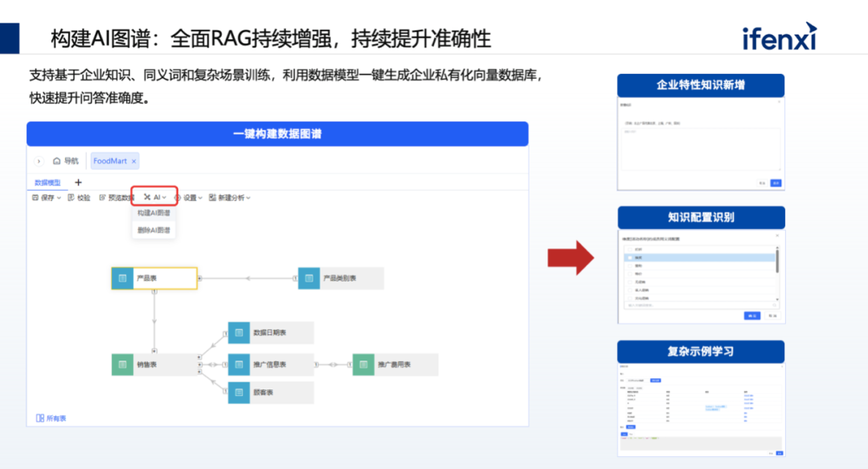Select the 推广费用表 table icon

(363, 364)
